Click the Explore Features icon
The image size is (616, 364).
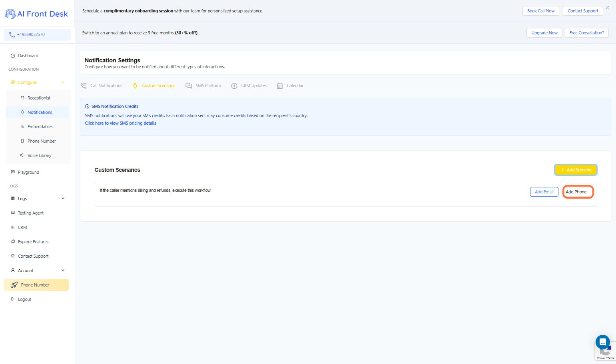coord(13,242)
